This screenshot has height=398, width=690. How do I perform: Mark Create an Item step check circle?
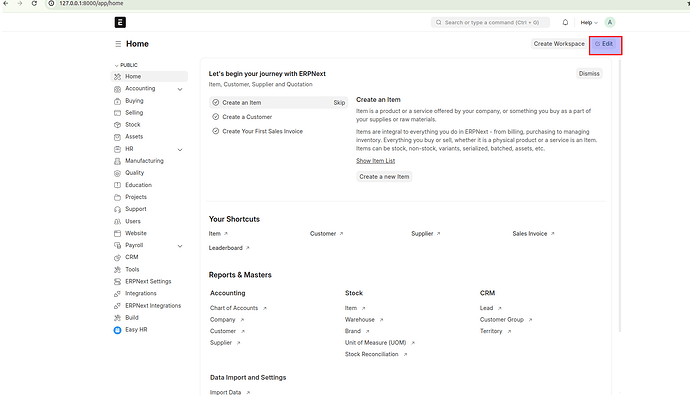(216, 103)
